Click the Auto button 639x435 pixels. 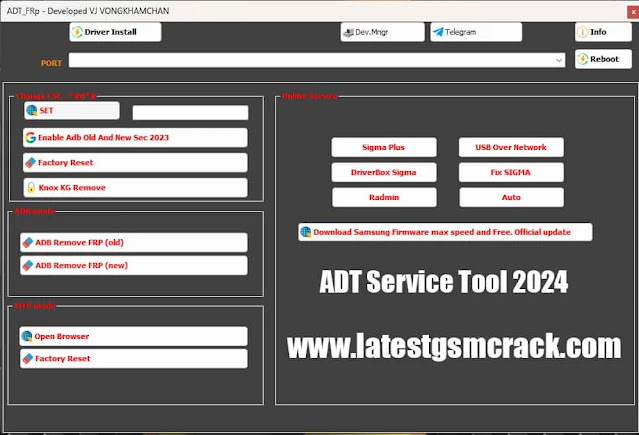[x=511, y=197]
